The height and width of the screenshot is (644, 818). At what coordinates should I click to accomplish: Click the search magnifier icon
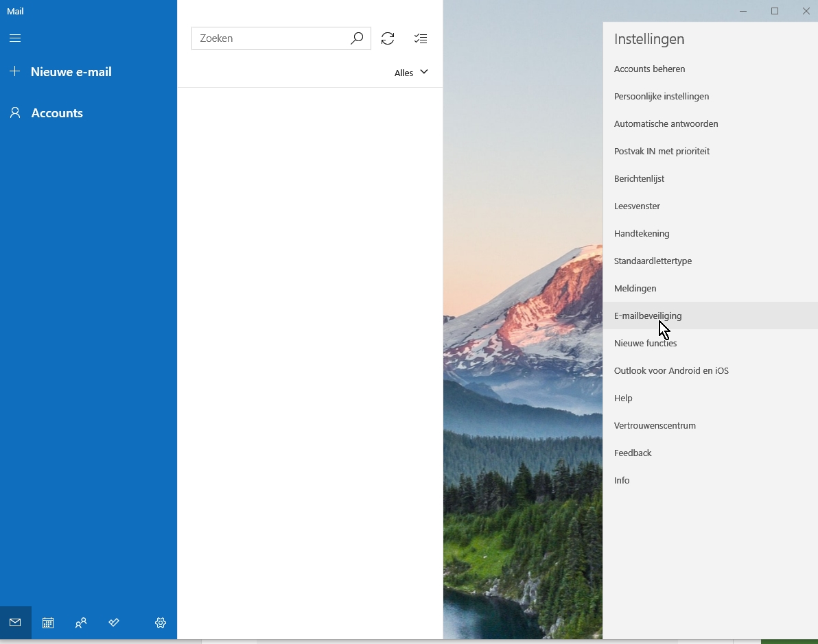point(356,38)
